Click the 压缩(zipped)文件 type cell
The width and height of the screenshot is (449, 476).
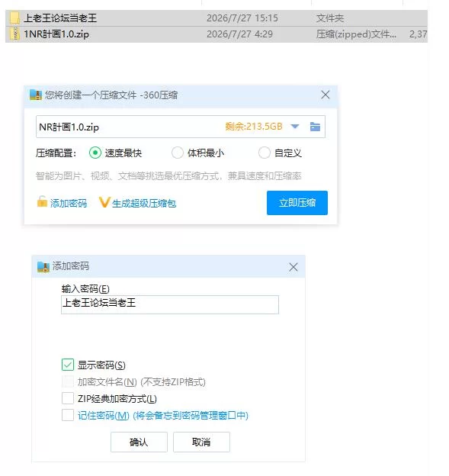[x=356, y=34]
